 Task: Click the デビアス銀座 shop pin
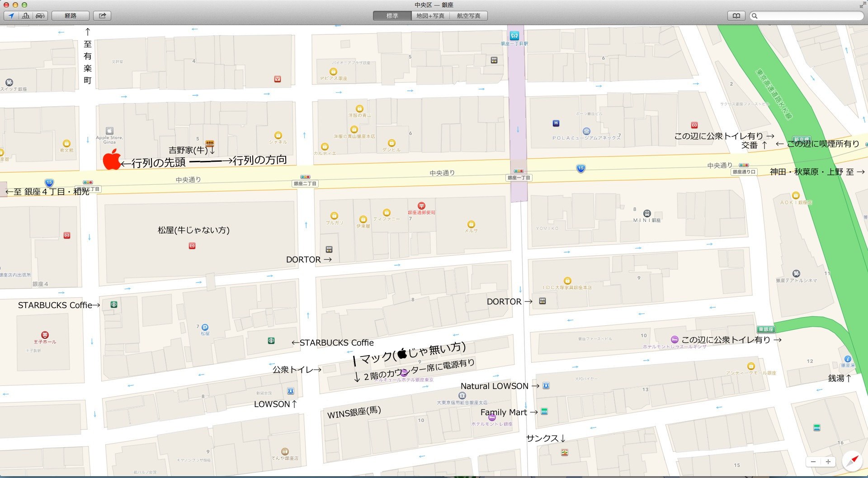coord(333,71)
